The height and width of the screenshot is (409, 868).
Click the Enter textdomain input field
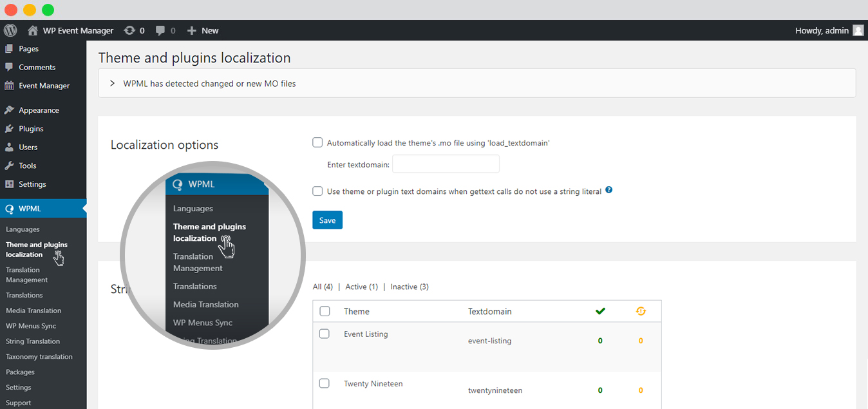pos(446,164)
